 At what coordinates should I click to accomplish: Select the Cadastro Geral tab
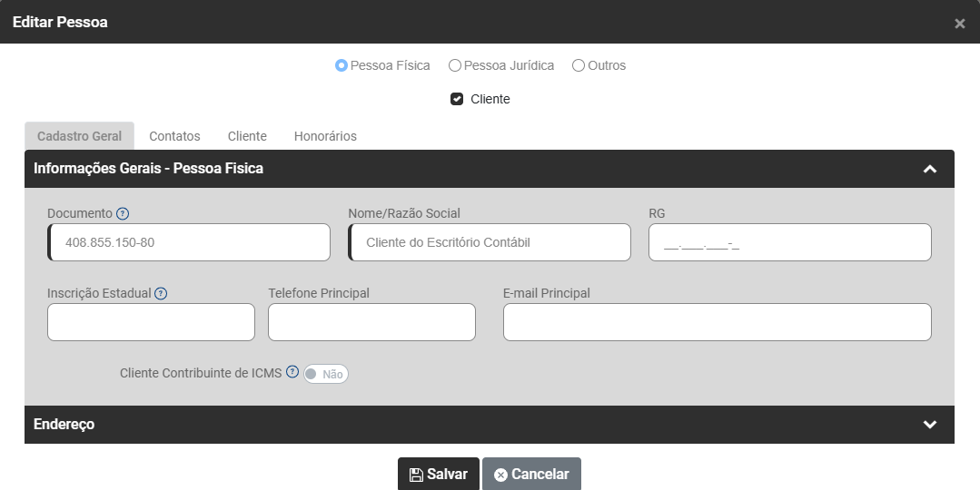tap(79, 136)
